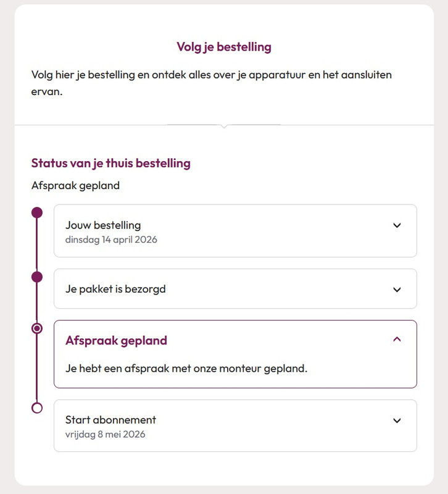
Task: Open the Jouw bestelling title
Action: tap(103, 225)
